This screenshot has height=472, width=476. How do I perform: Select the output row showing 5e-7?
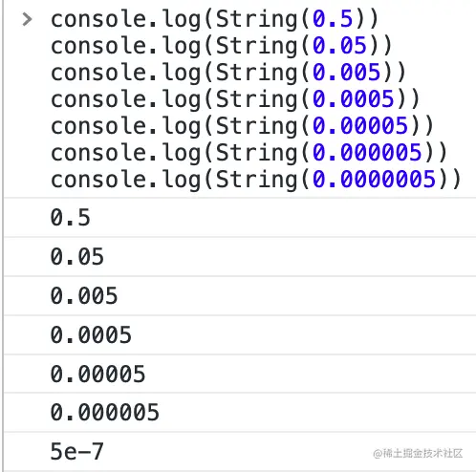click(240, 452)
